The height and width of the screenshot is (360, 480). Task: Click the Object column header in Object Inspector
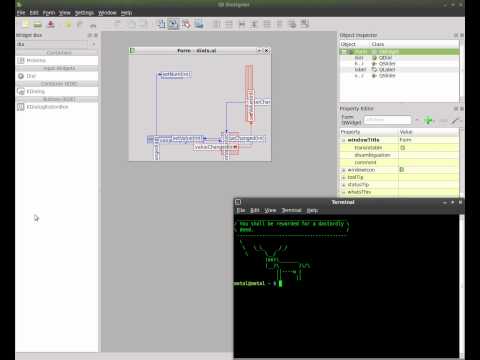click(354, 44)
